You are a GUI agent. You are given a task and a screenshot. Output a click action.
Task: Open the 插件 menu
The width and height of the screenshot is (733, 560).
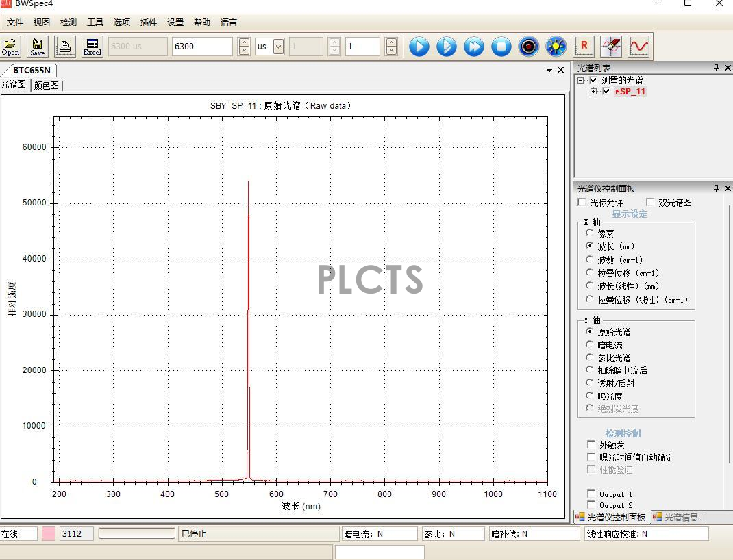[x=148, y=23]
